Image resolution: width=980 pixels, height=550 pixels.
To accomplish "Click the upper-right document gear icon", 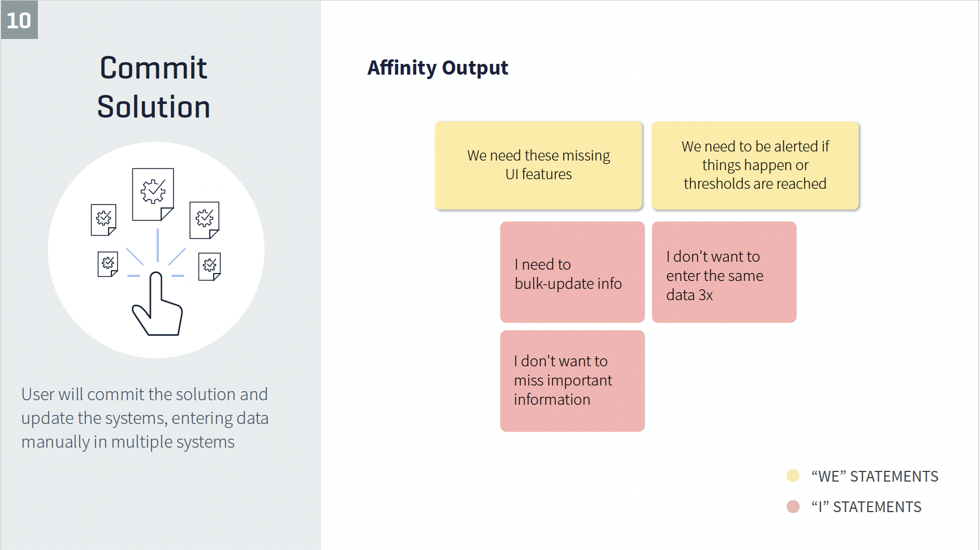I will (204, 219).
